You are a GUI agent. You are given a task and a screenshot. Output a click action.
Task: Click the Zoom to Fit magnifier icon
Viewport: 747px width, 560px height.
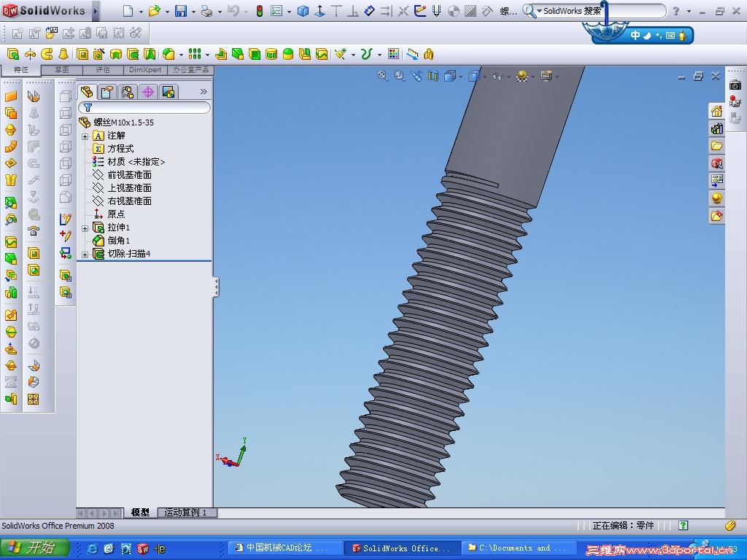[x=382, y=76]
